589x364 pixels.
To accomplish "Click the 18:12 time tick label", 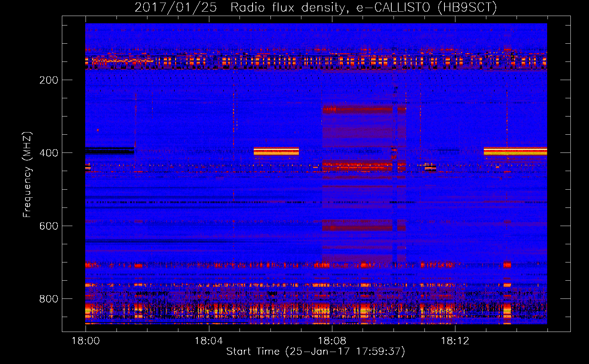I will [455, 341].
